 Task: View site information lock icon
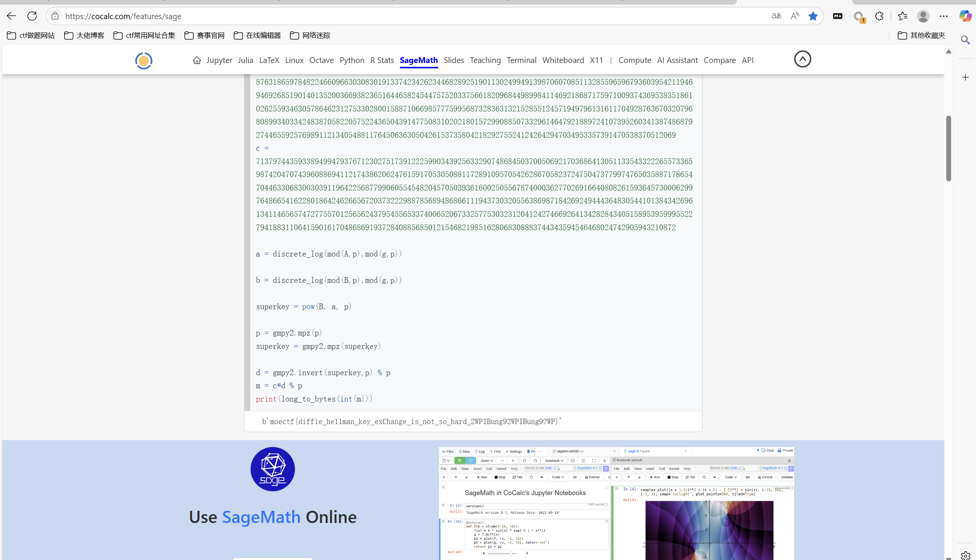coord(55,16)
